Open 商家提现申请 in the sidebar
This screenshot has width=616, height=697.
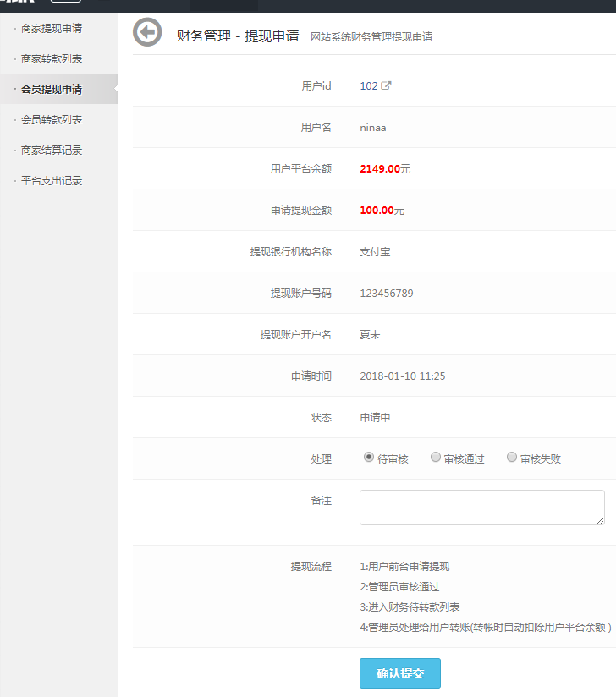click(52, 29)
